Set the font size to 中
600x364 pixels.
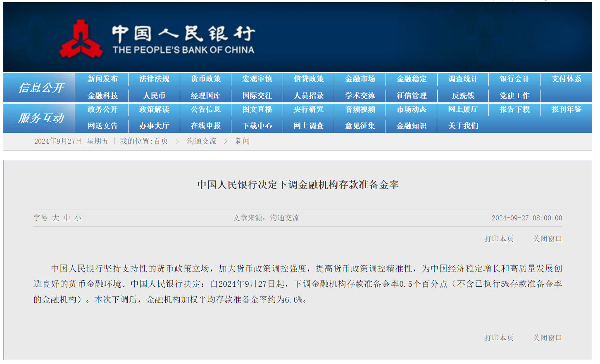tap(67, 218)
